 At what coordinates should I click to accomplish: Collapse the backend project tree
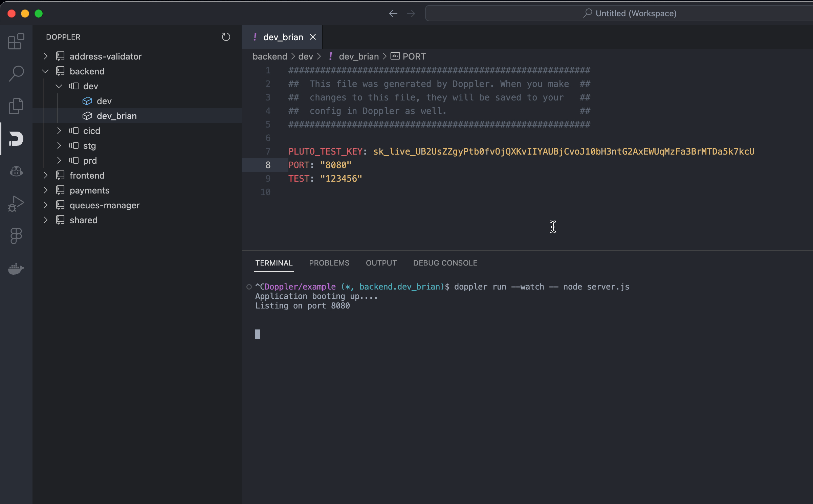(x=46, y=71)
